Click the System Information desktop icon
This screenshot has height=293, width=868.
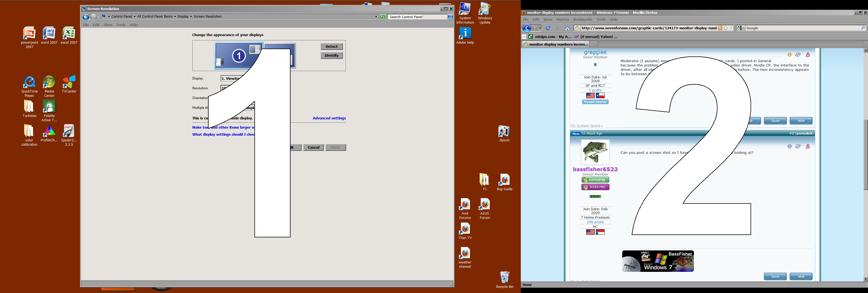[x=465, y=13]
